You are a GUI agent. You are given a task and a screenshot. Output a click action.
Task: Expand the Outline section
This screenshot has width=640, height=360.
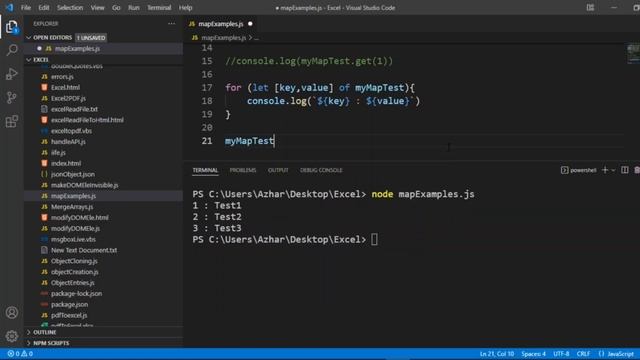(x=29, y=332)
